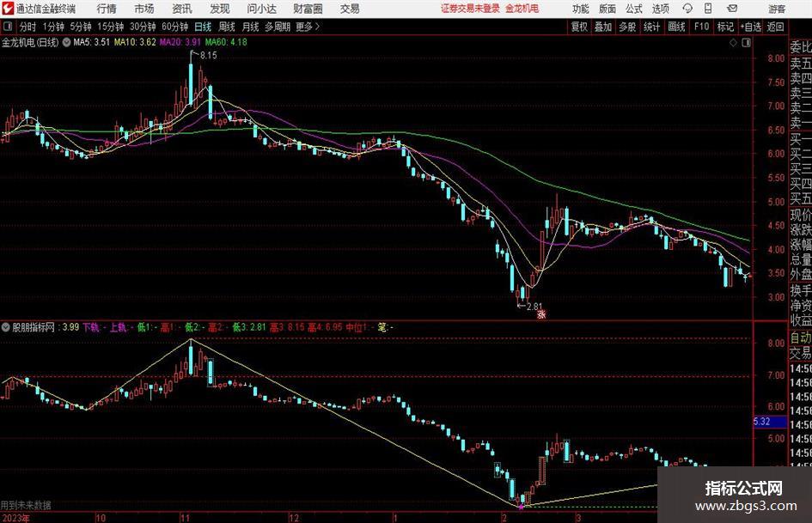Switch to the 1分钟 period tab
The image size is (812, 523).
tap(52, 27)
